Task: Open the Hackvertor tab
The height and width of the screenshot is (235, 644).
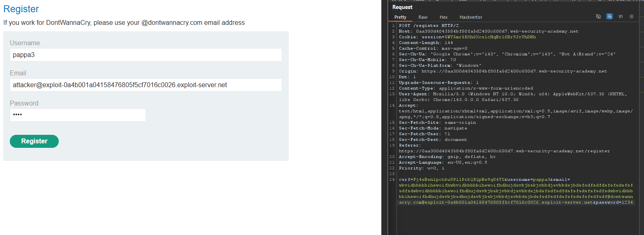Action: coord(471,17)
